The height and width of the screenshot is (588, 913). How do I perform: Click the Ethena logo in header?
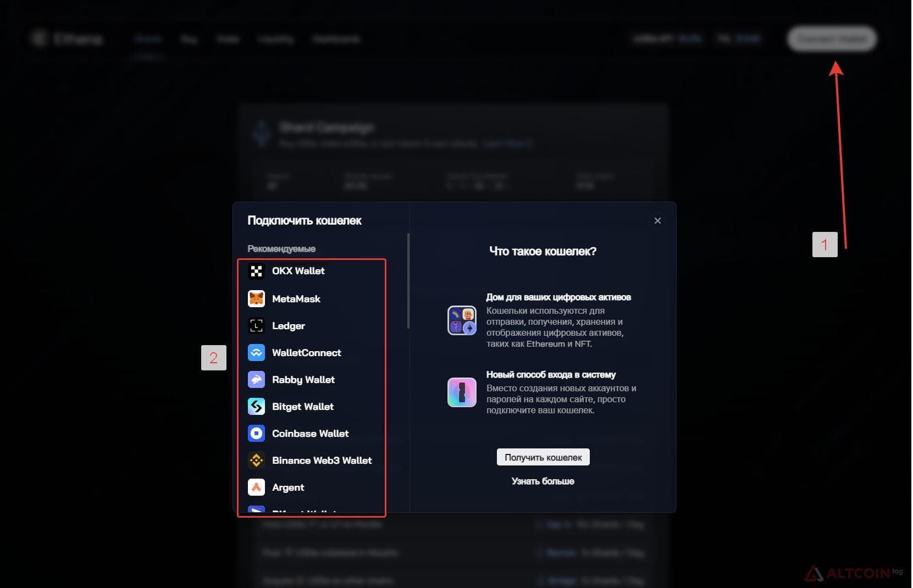tap(67, 39)
